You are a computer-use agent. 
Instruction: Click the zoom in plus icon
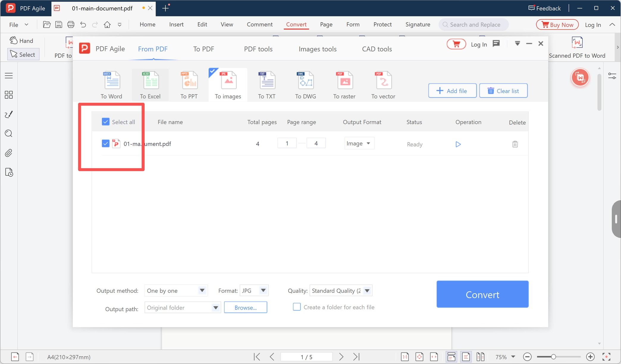point(590,357)
